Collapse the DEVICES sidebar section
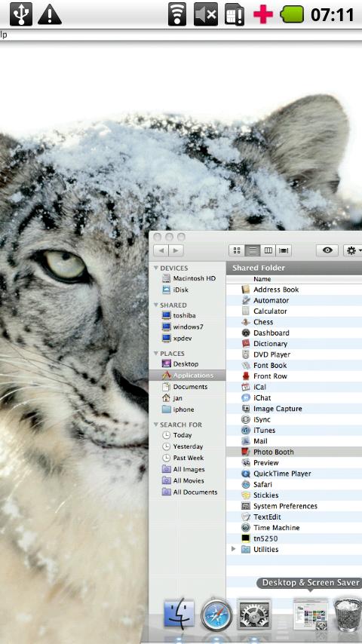 click(156, 268)
